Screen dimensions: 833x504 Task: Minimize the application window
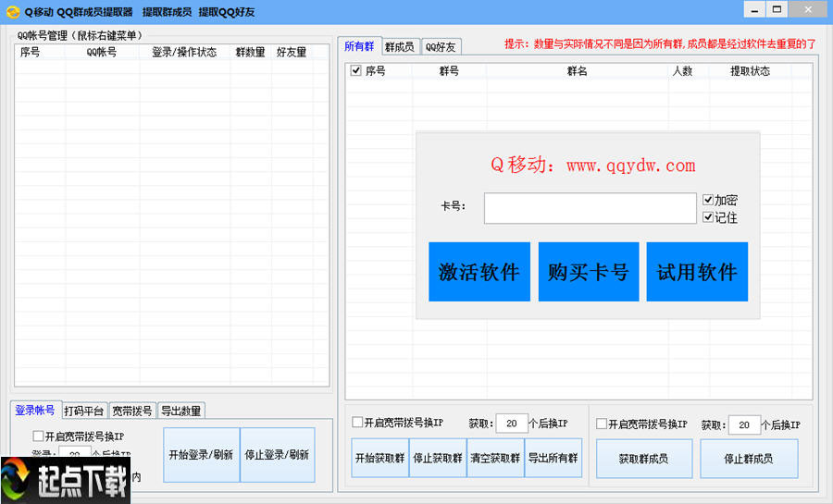[753, 9]
